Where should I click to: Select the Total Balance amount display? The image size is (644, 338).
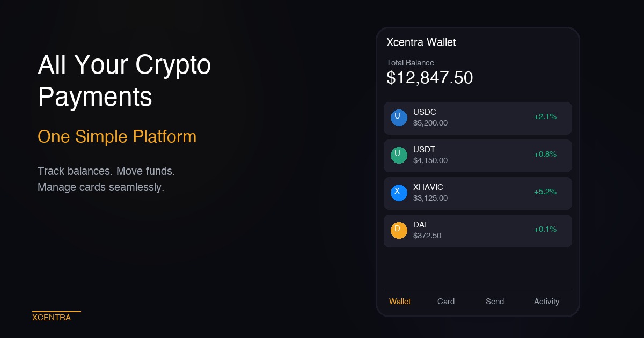(x=429, y=78)
